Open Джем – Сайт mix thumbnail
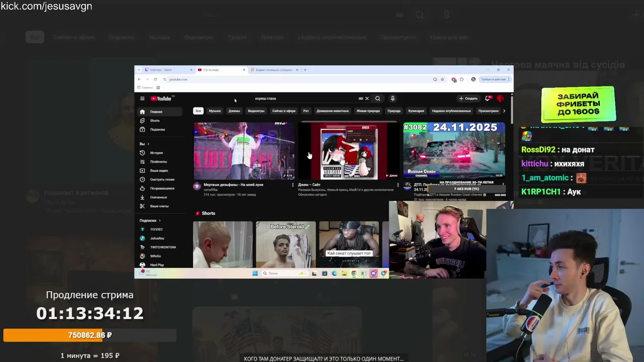 tap(349, 151)
